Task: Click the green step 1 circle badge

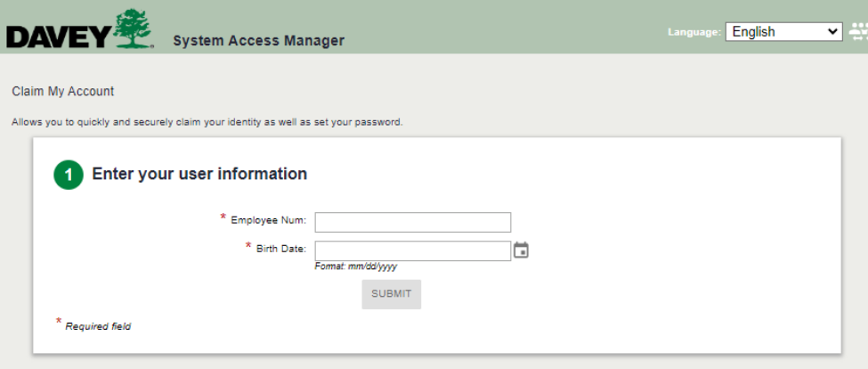Action: pyautogui.click(x=68, y=175)
